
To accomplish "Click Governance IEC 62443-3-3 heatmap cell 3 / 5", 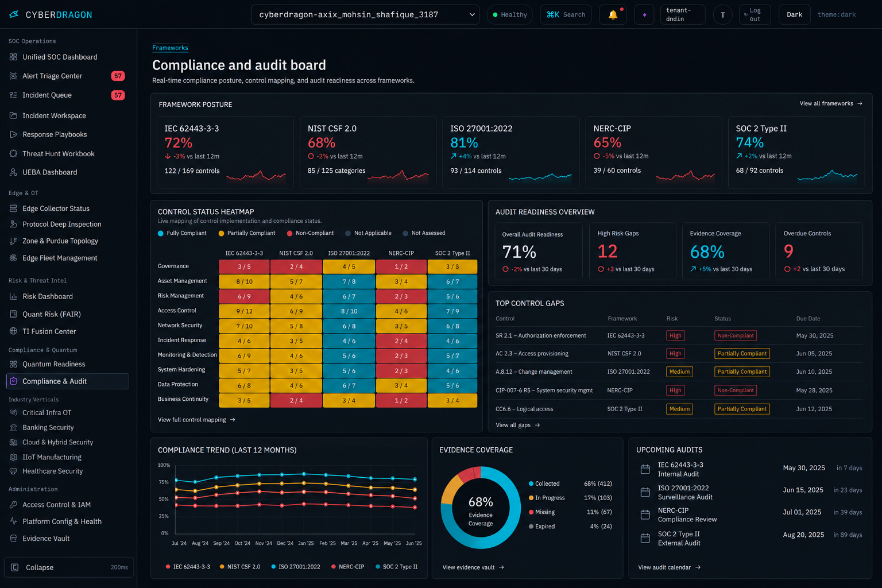I will (x=244, y=266).
